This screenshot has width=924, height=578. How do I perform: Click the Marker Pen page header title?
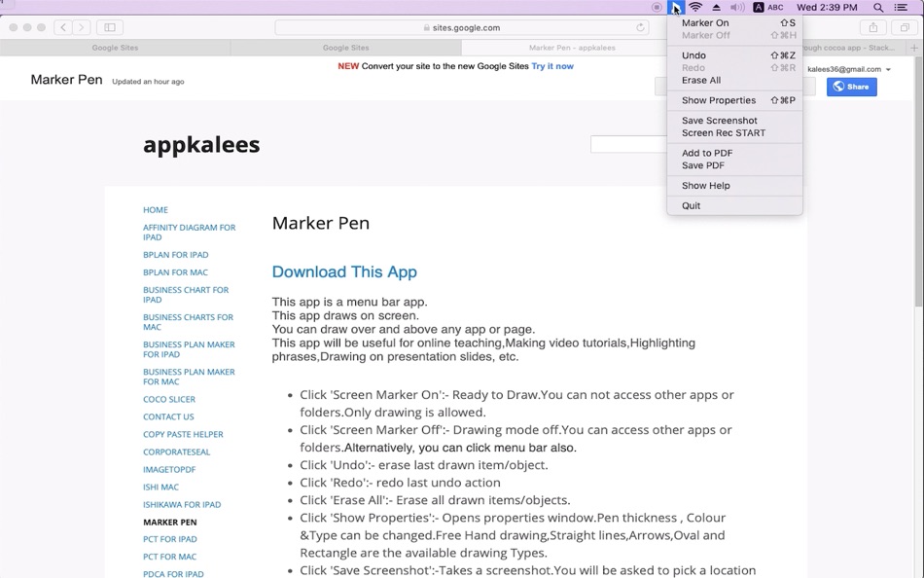[x=66, y=80]
